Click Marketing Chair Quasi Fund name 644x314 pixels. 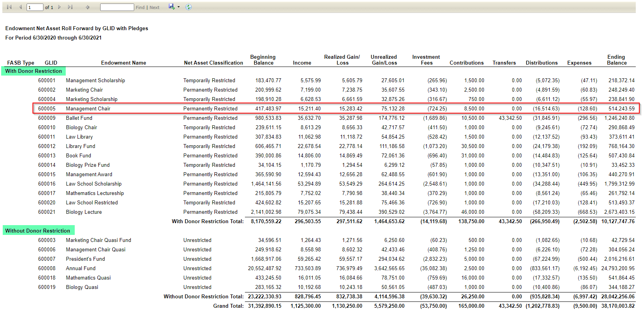tap(99, 240)
